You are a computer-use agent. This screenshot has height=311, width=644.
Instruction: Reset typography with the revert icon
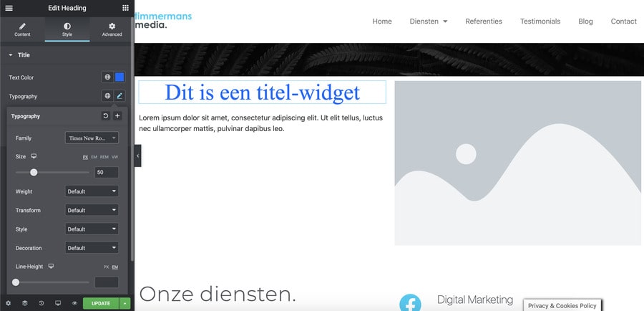pos(106,116)
